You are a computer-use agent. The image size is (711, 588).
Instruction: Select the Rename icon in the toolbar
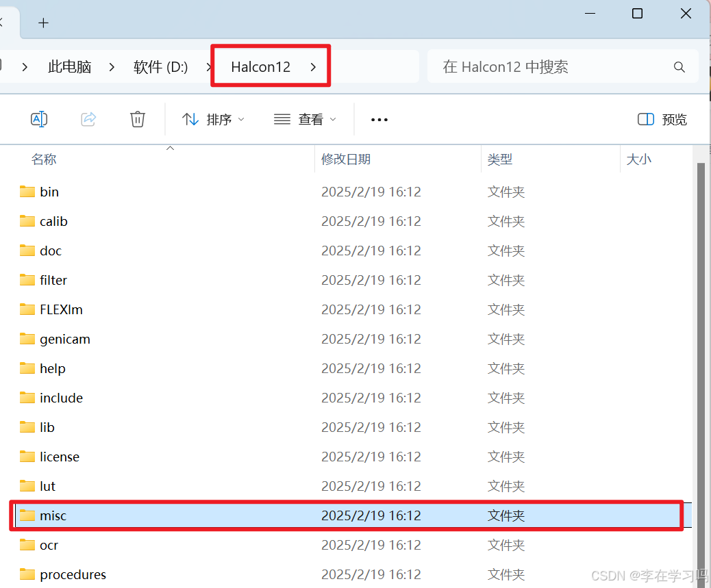click(x=39, y=119)
